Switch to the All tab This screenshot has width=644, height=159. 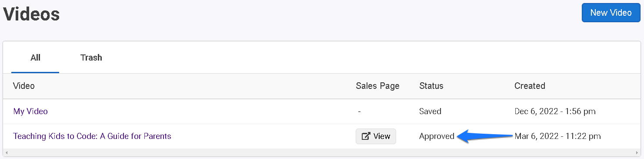click(x=35, y=58)
